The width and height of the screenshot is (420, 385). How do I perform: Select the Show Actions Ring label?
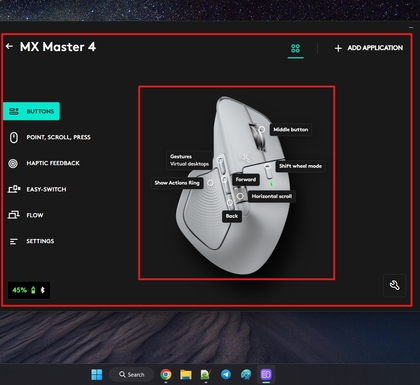click(x=177, y=183)
